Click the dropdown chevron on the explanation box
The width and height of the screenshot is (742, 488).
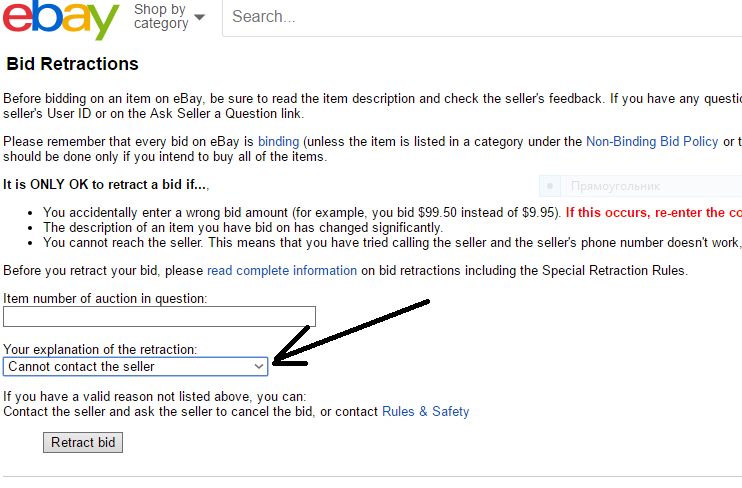click(259, 367)
